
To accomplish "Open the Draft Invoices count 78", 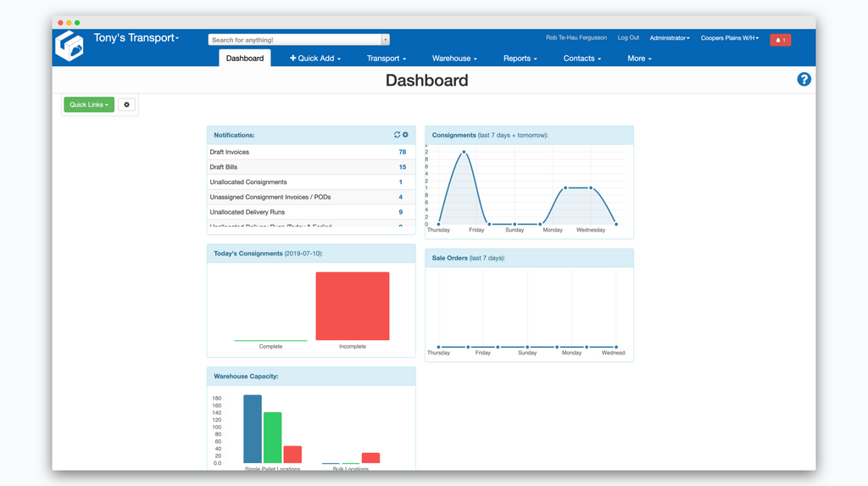I will pos(402,153).
